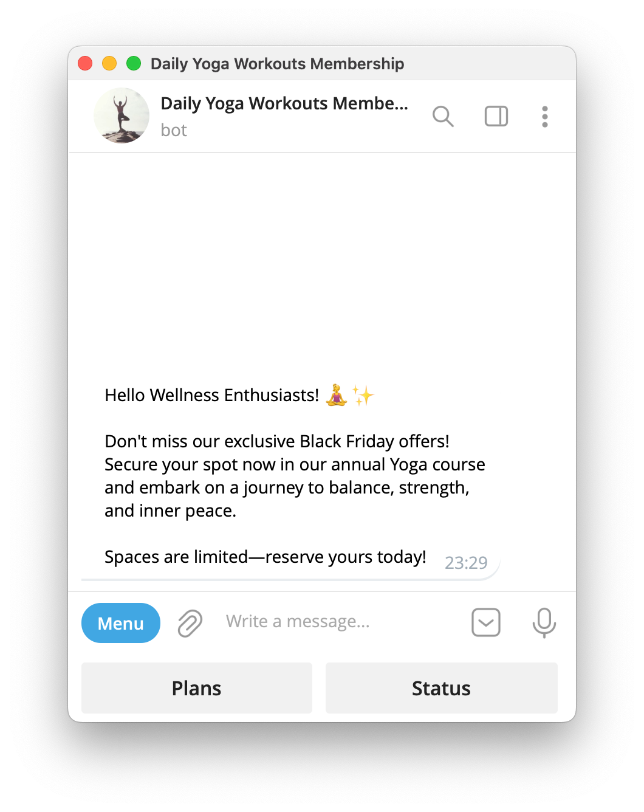Open the yoga bot profile avatar
Viewport: 644px width, 812px height.
(x=122, y=115)
